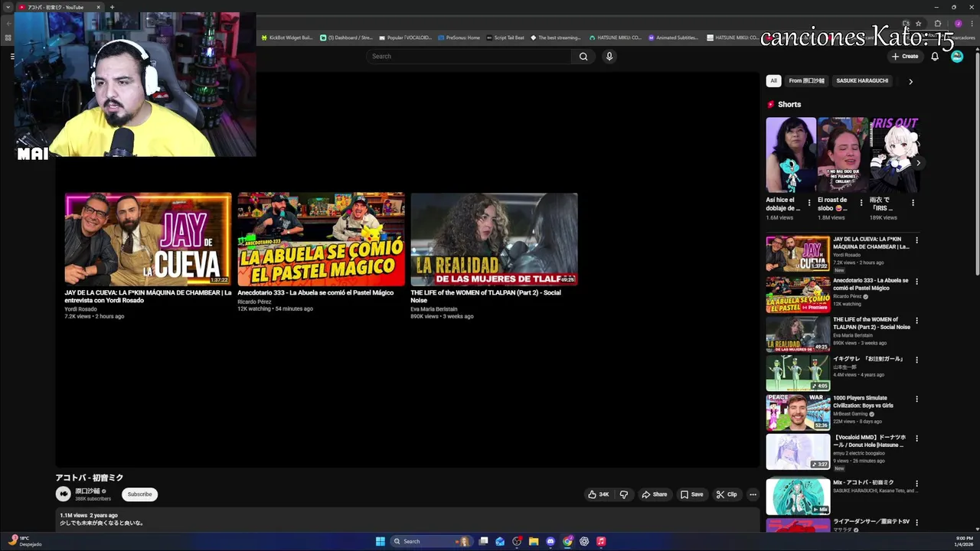Open the ChatGPT taskbar icon
Screen dimensions: 980x551
coord(584,541)
